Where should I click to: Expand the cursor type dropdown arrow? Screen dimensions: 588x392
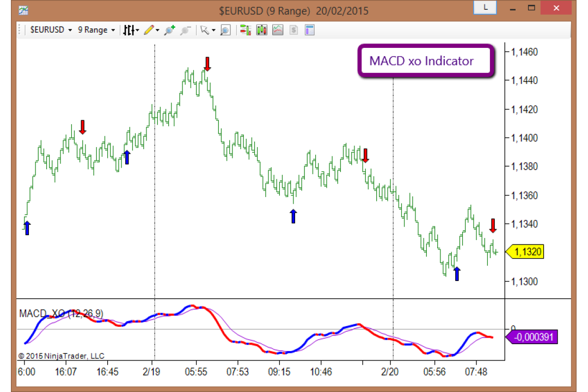(214, 30)
